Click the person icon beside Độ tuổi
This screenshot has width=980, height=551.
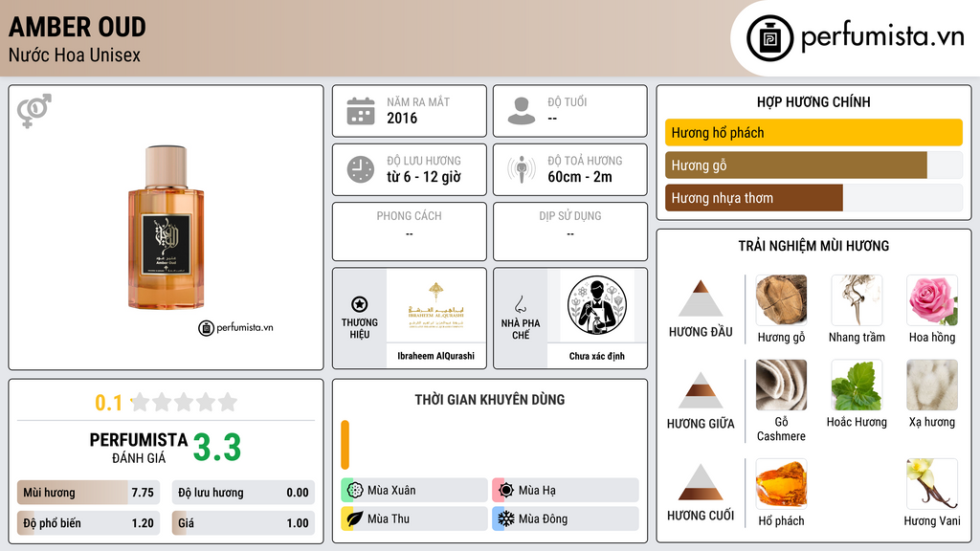(x=522, y=111)
